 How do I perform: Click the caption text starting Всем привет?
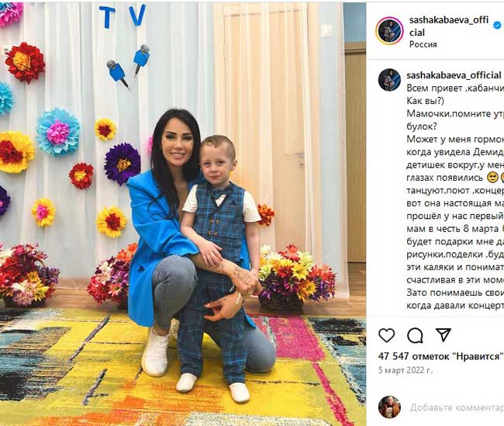(455, 88)
